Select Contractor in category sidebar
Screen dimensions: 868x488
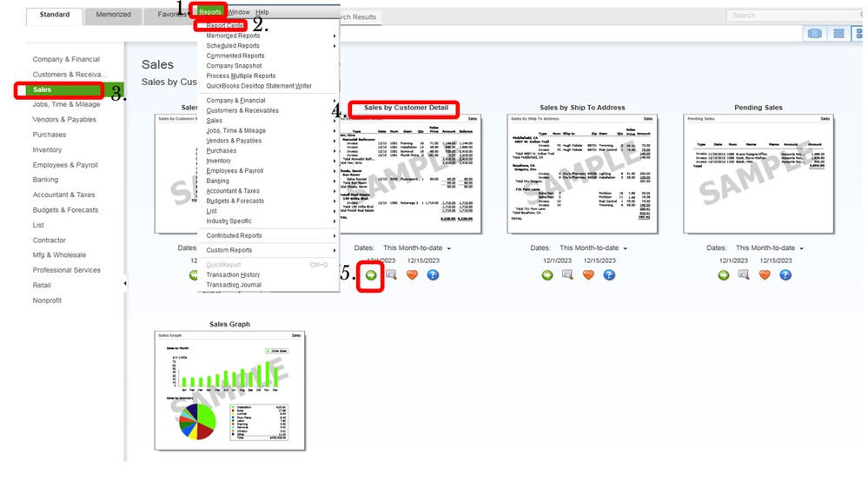click(50, 241)
